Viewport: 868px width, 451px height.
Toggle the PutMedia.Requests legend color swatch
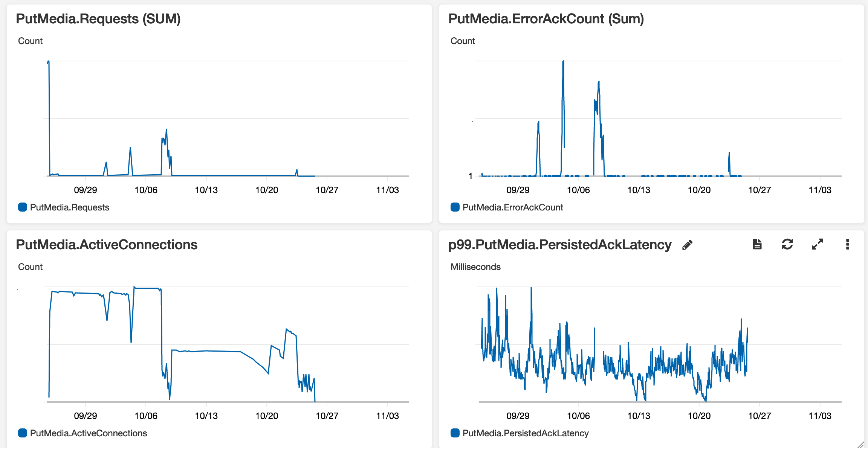pyautogui.click(x=23, y=207)
